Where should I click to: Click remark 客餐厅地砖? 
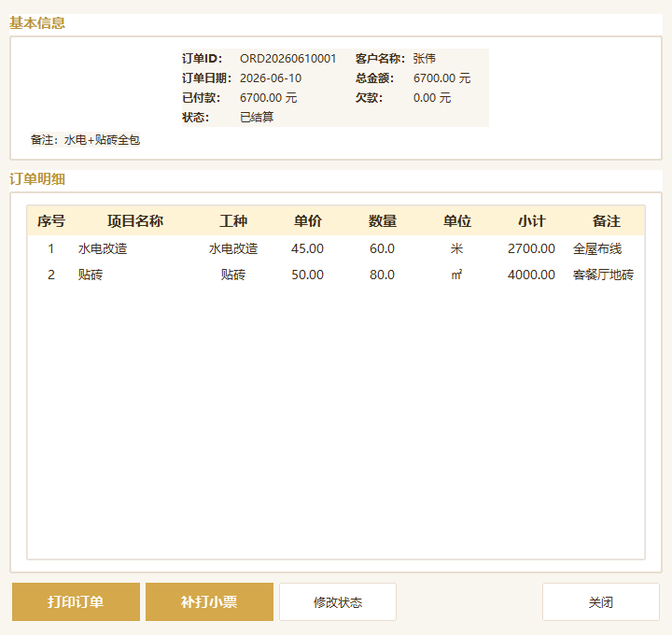click(604, 275)
